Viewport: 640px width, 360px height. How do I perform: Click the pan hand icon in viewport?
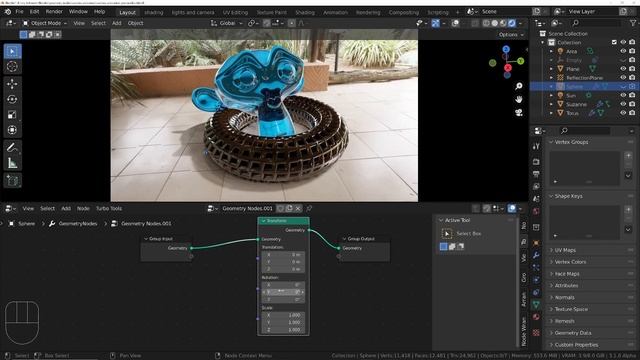click(519, 99)
